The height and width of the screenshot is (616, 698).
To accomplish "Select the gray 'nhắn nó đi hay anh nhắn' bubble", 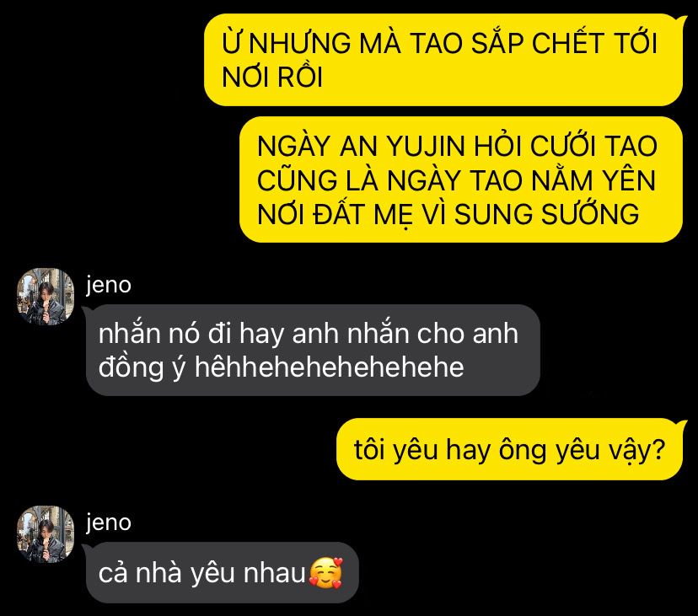I will [x=313, y=350].
